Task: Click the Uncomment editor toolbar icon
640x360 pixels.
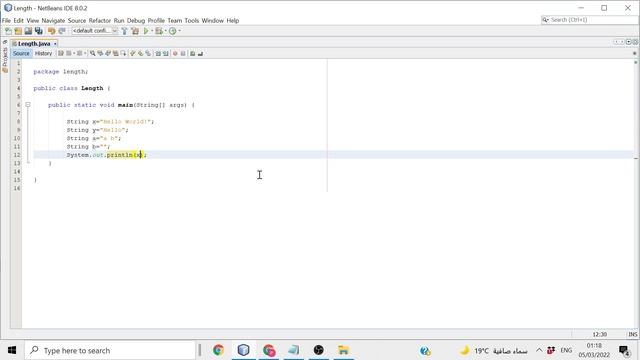Action: (200, 53)
